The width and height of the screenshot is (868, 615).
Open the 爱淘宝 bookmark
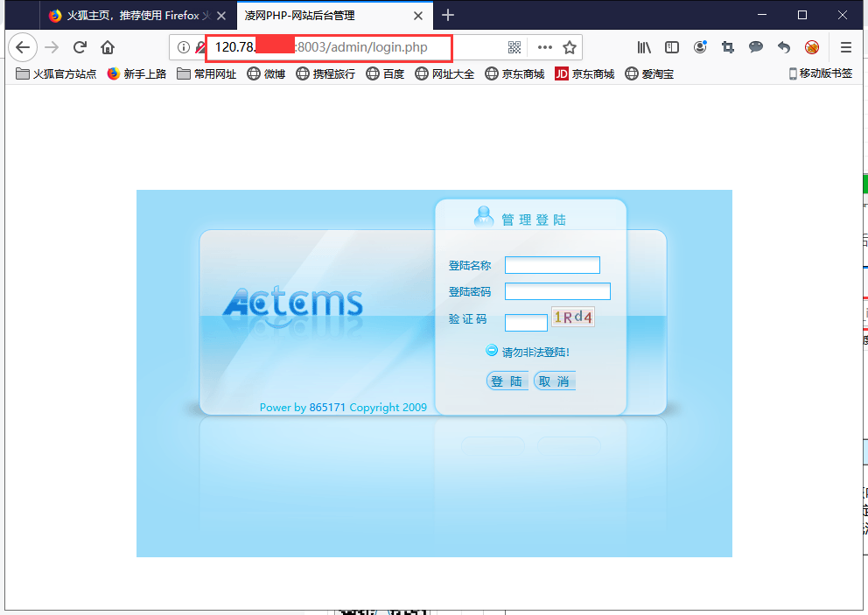click(649, 73)
